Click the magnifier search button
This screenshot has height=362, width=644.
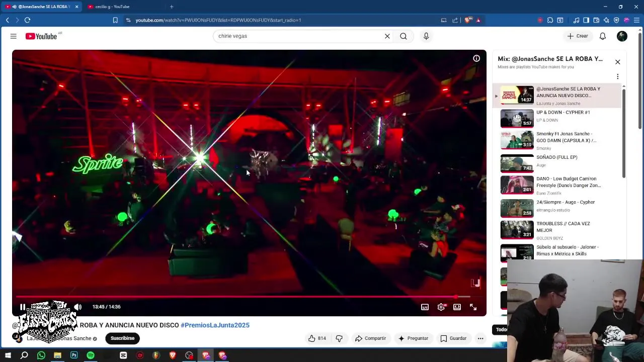click(404, 36)
